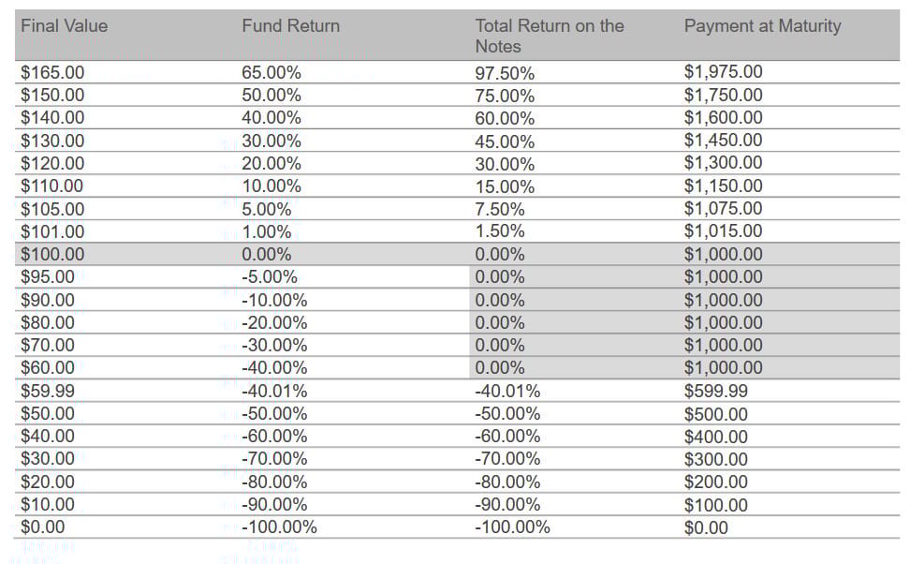Click the 7.50% total return cell
The image size is (924, 564).
(500, 209)
